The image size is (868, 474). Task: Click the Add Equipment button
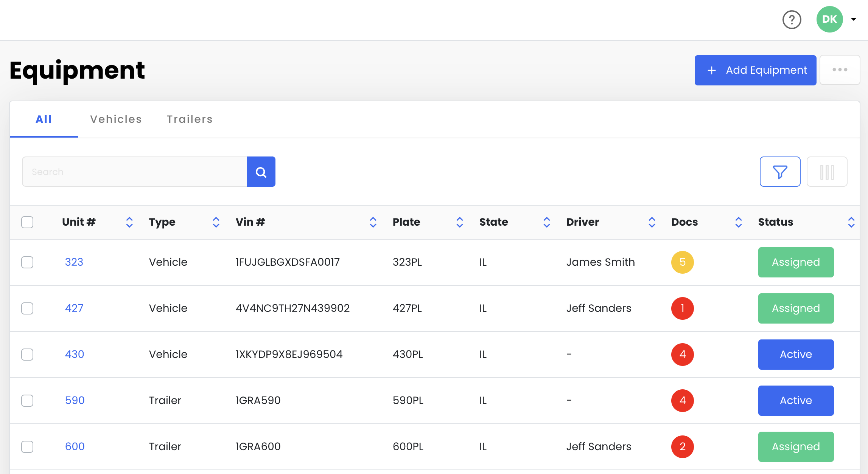755,70
